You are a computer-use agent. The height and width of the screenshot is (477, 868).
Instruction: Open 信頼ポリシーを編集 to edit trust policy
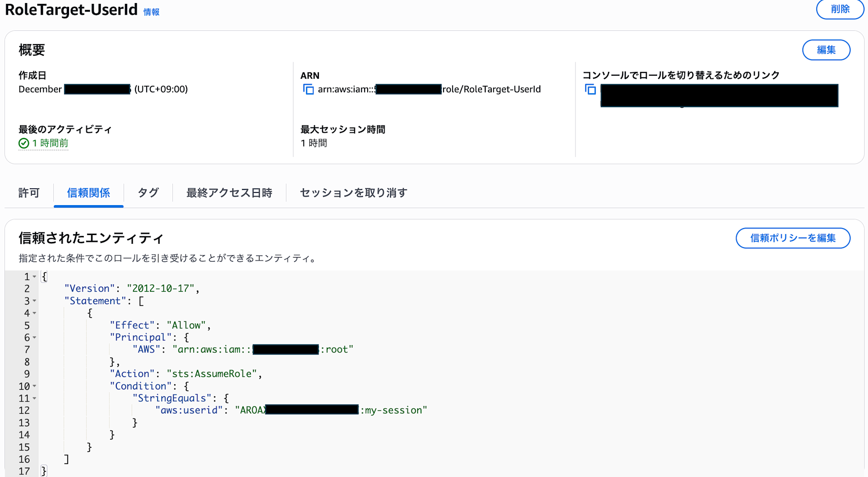[x=792, y=238]
